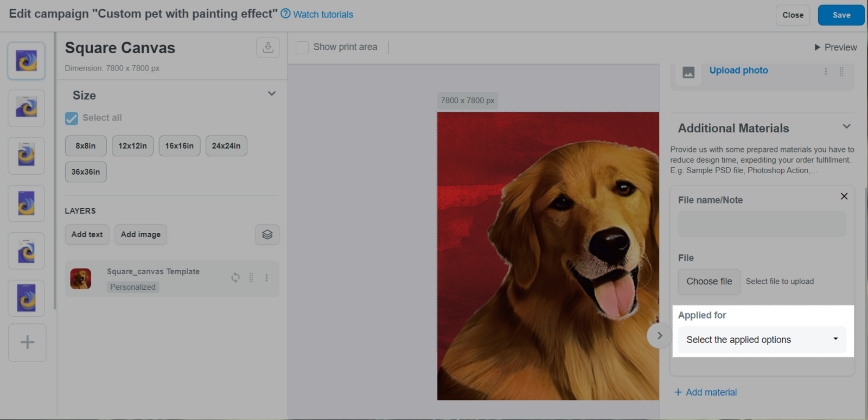Toggle the Show print area checkbox
Viewport: 868px width, 420px height.
302,47
